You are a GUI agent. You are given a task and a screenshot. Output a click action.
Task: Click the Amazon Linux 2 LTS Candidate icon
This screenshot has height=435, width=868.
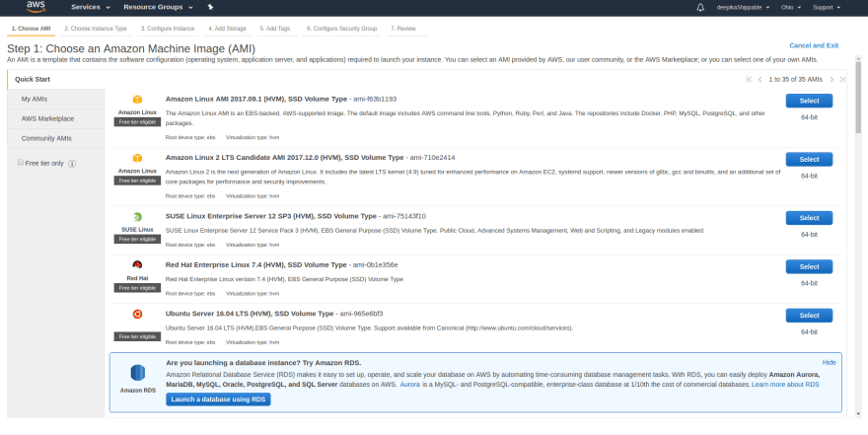click(137, 158)
